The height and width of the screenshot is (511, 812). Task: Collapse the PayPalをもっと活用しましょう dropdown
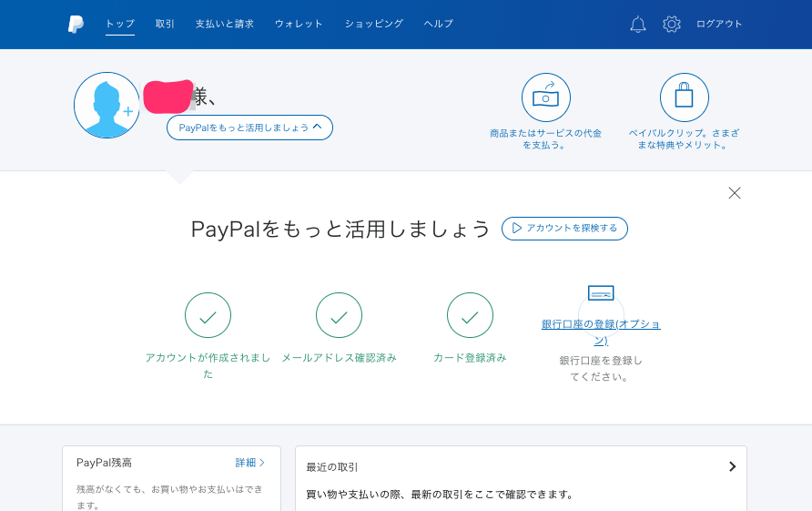click(x=249, y=128)
